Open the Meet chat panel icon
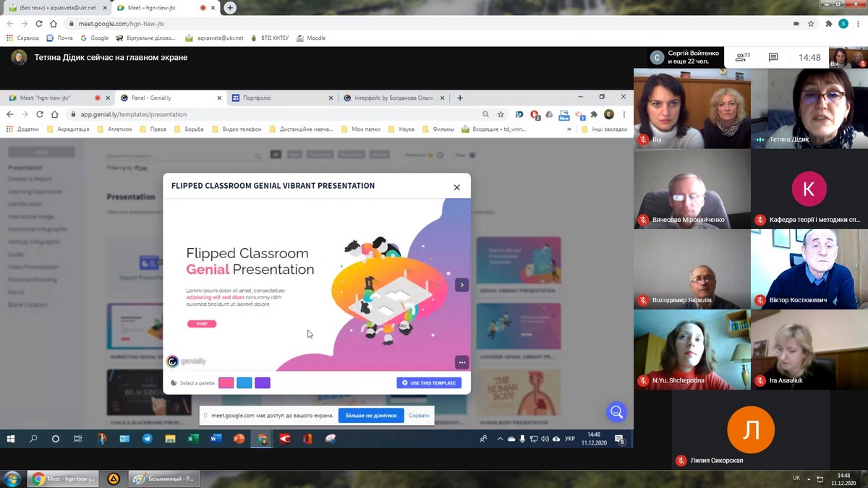 (x=773, y=58)
